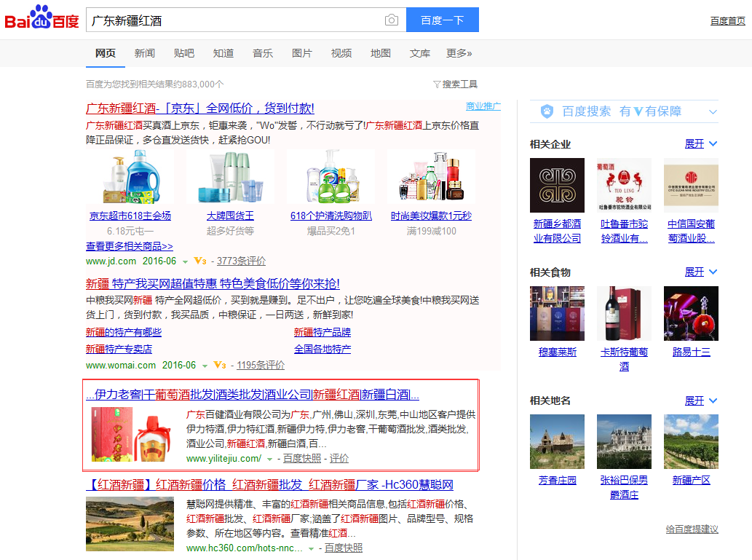Viewport: 752px width, 560px height.
Task: Open dropdown arrow next to www.womai.com
Action: pos(205,366)
